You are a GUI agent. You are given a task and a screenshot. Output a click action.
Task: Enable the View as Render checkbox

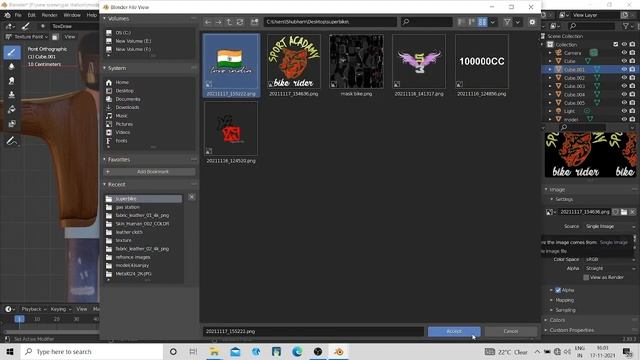click(586, 278)
